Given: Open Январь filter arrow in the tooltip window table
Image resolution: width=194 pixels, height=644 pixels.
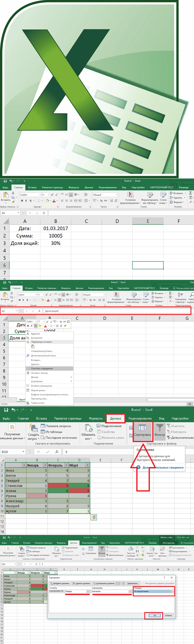Looking at the screenshot, I should tap(45, 465).
